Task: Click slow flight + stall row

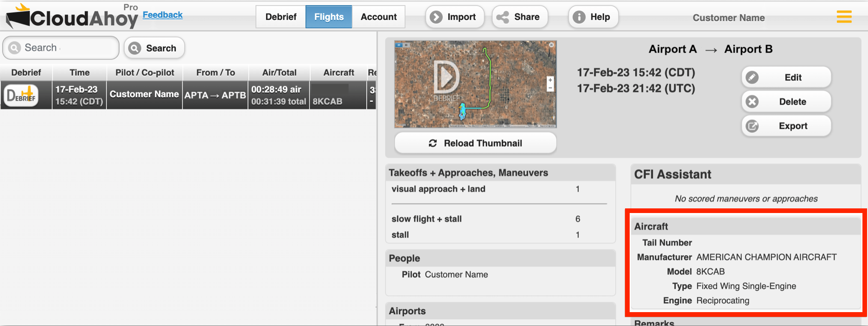Action: (500, 219)
